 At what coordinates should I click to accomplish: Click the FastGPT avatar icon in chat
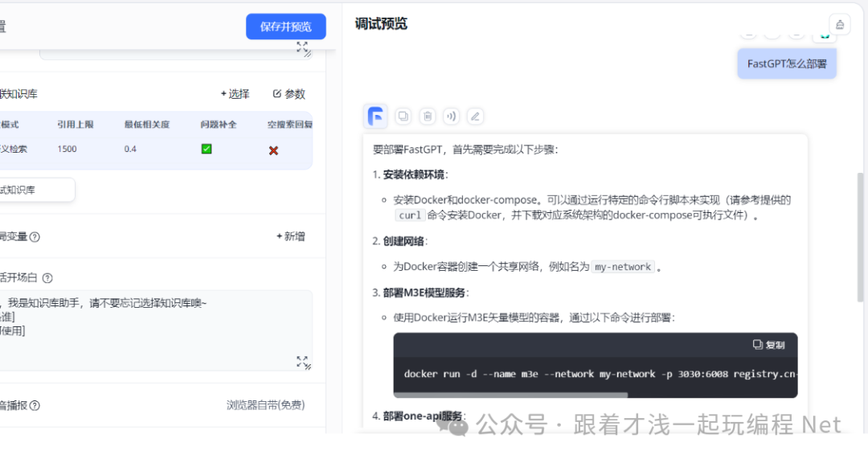coord(376,117)
